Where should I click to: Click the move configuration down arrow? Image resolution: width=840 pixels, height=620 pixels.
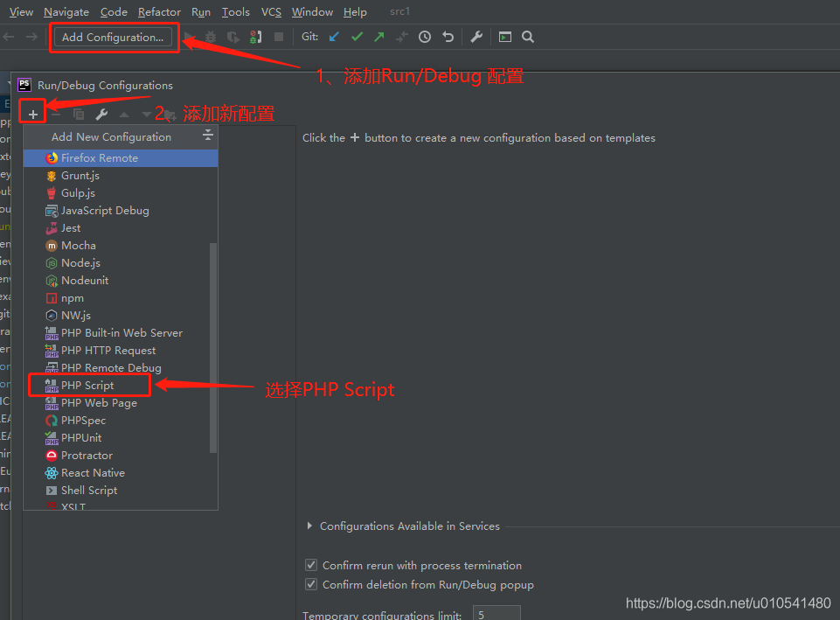tap(146, 115)
